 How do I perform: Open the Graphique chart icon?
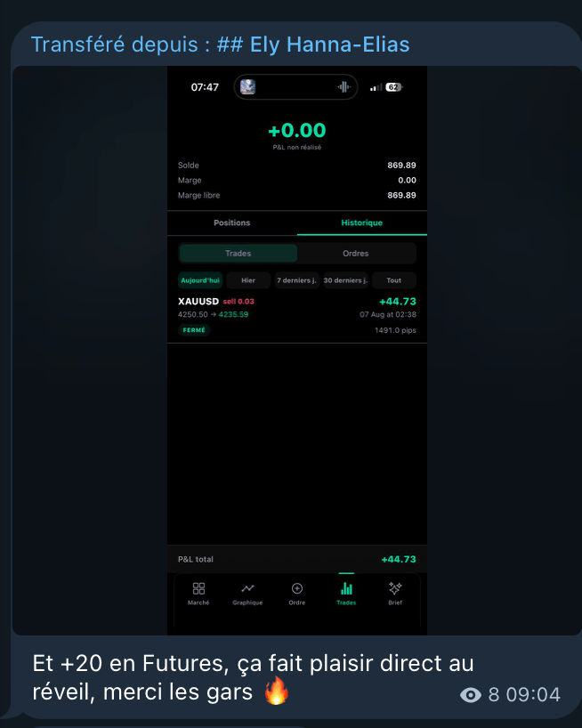click(247, 588)
